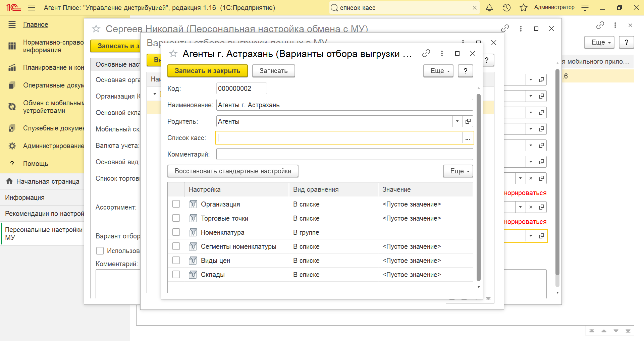Enable the Организация filter checkbox
Screen dimensions: 644x341
pyautogui.click(x=176, y=204)
